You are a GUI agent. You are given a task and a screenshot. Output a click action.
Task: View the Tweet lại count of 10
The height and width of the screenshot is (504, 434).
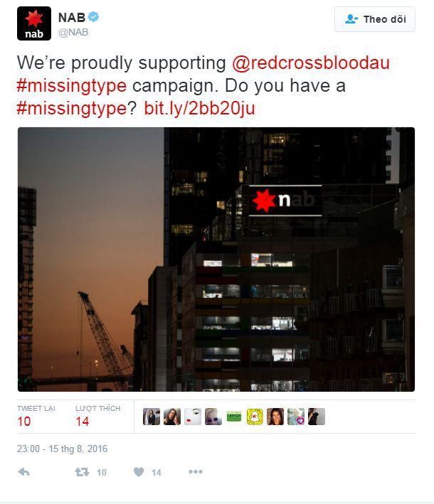(x=24, y=421)
